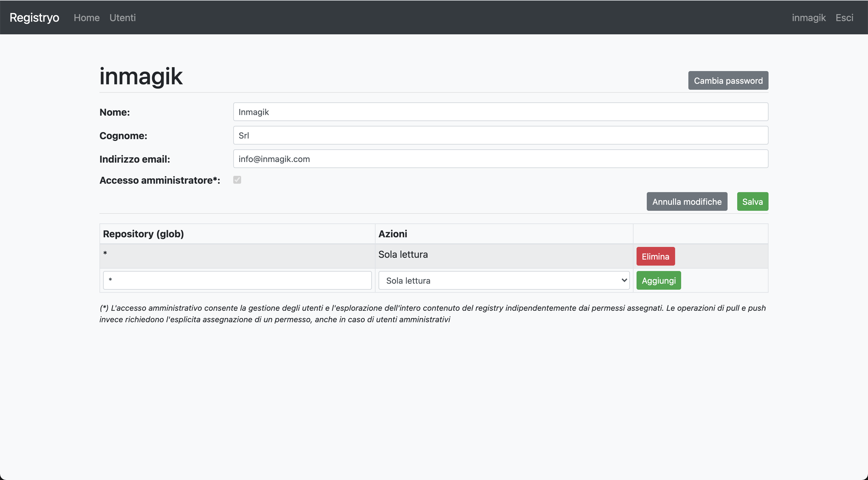Delete the wildcard permission with Elimina
The image size is (868, 480).
pyautogui.click(x=655, y=256)
